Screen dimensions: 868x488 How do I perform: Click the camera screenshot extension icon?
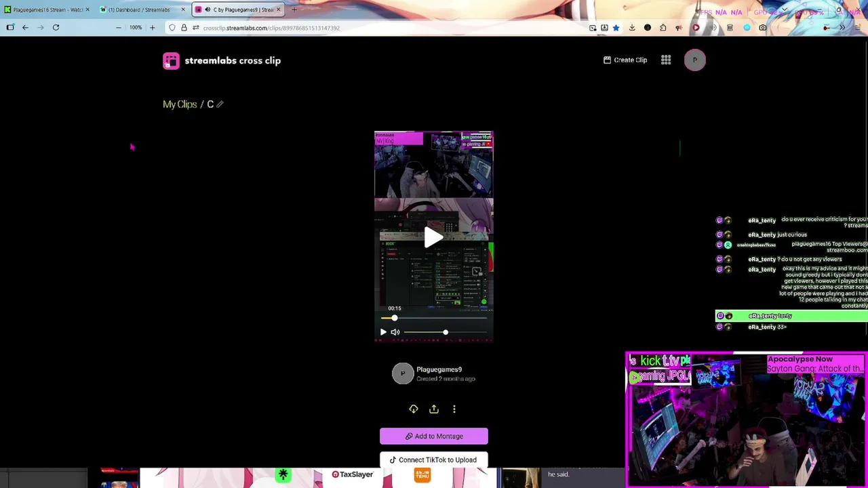[763, 28]
